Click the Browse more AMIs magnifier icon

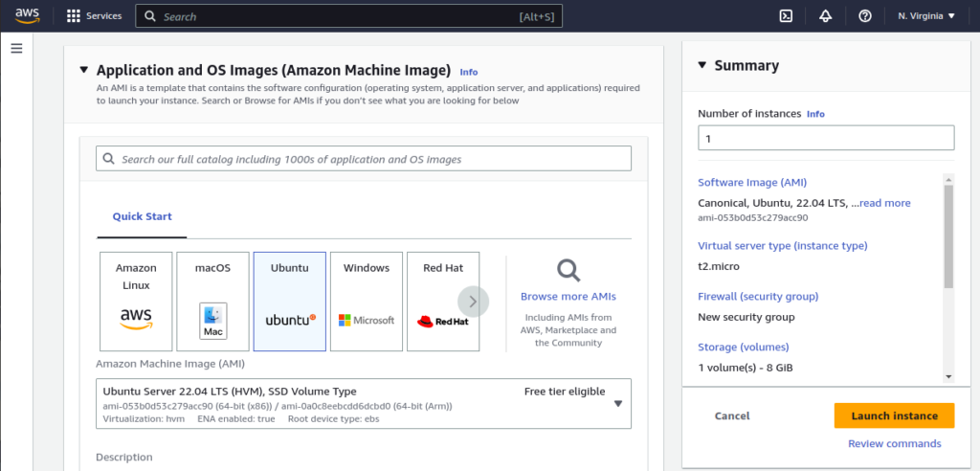[568, 270]
